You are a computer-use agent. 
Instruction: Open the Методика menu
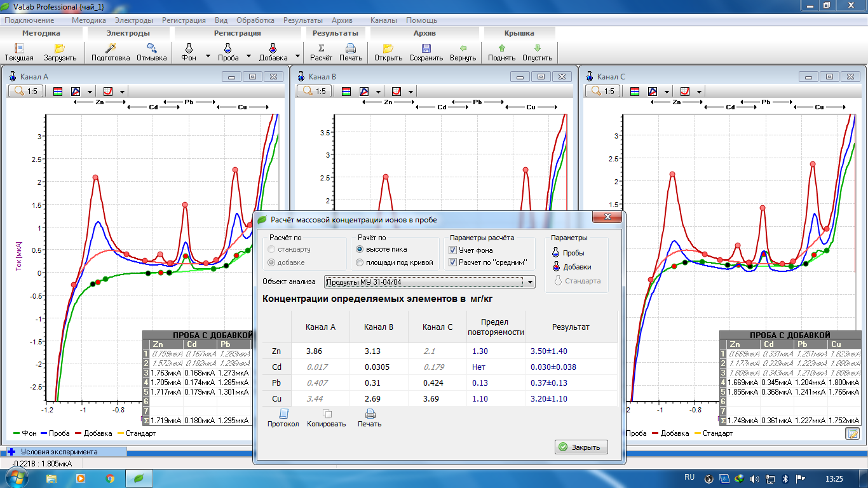click(x=89, y=20)
